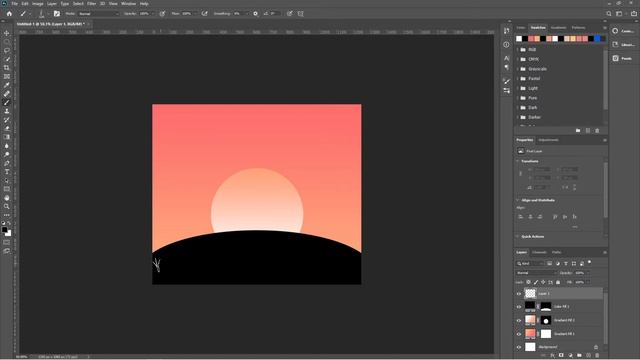
Task: Select the Horizontal Type tool
Action: [x=7, y=172]
